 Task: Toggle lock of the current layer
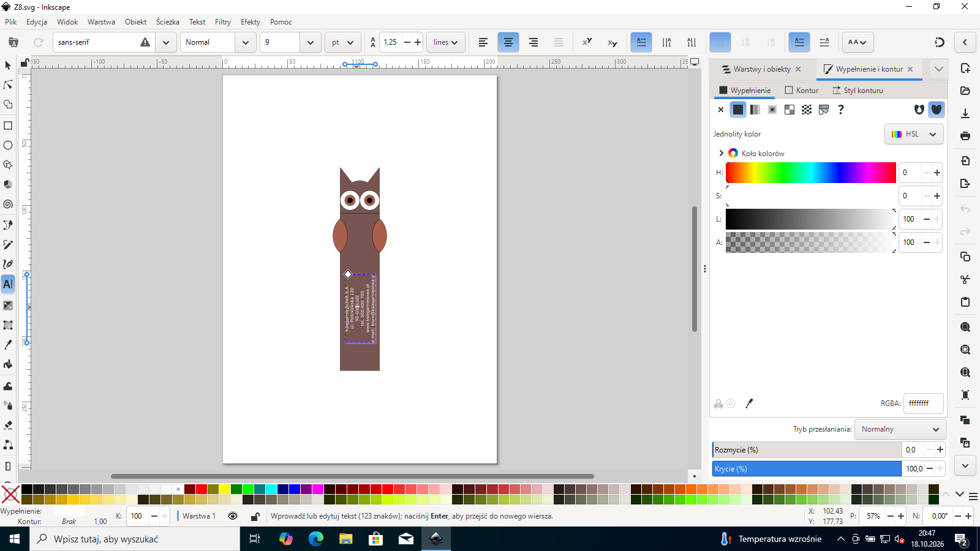point(255,516)
